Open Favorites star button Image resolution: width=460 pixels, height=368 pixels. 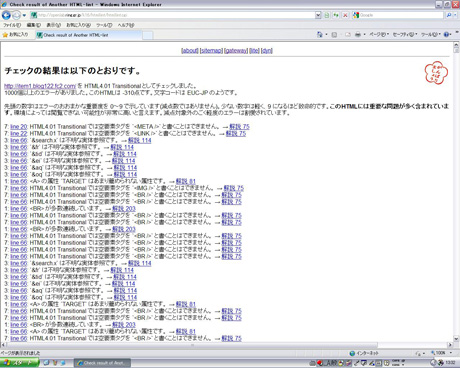[x=15, y=34]
